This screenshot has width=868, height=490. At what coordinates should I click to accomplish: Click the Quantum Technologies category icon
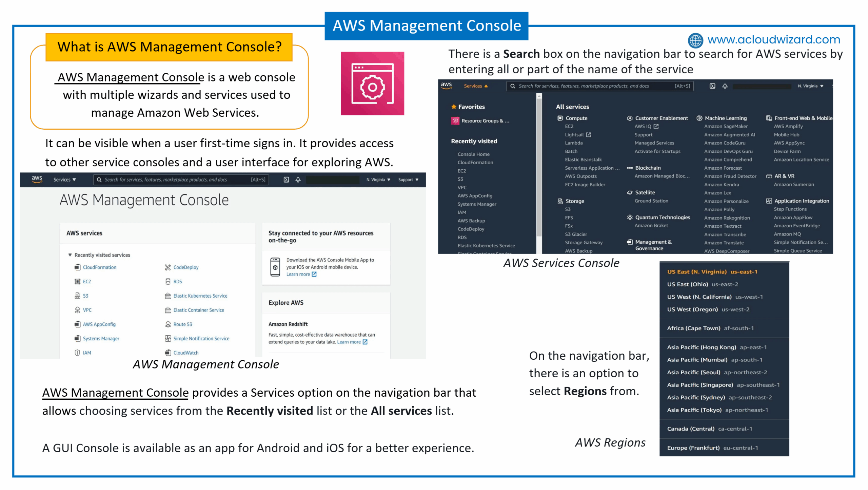[630, 218]
